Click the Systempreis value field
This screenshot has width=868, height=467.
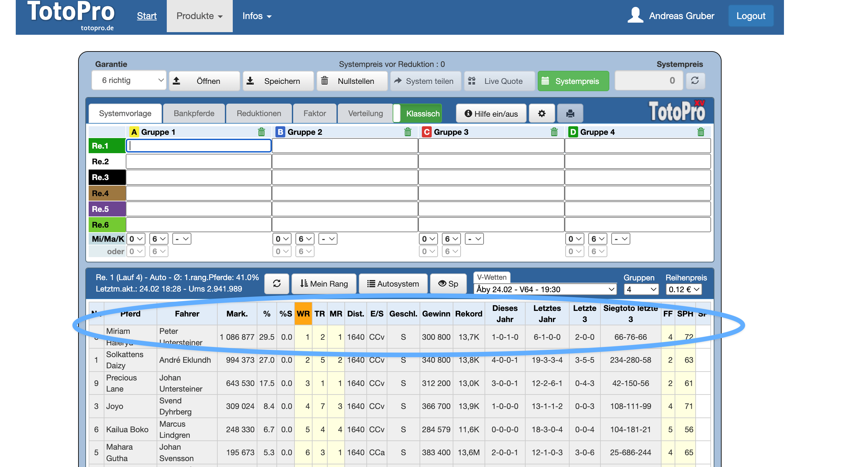(649, 80)
